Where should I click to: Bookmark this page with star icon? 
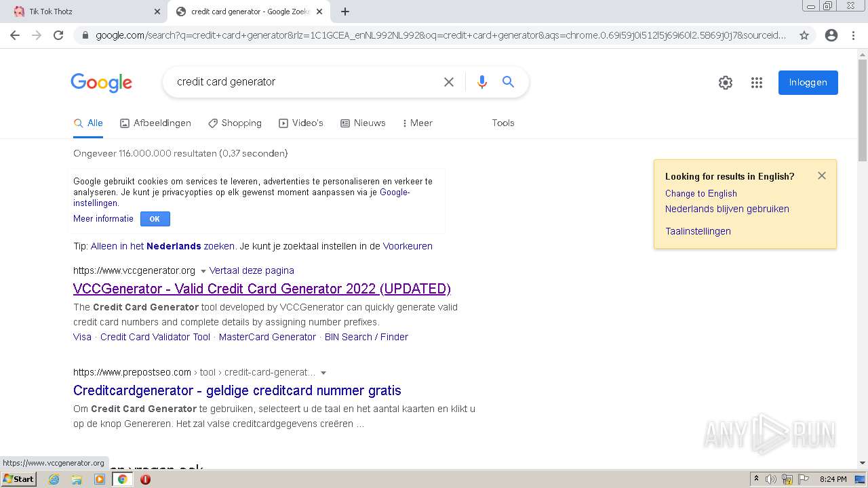tap(804, 35)
